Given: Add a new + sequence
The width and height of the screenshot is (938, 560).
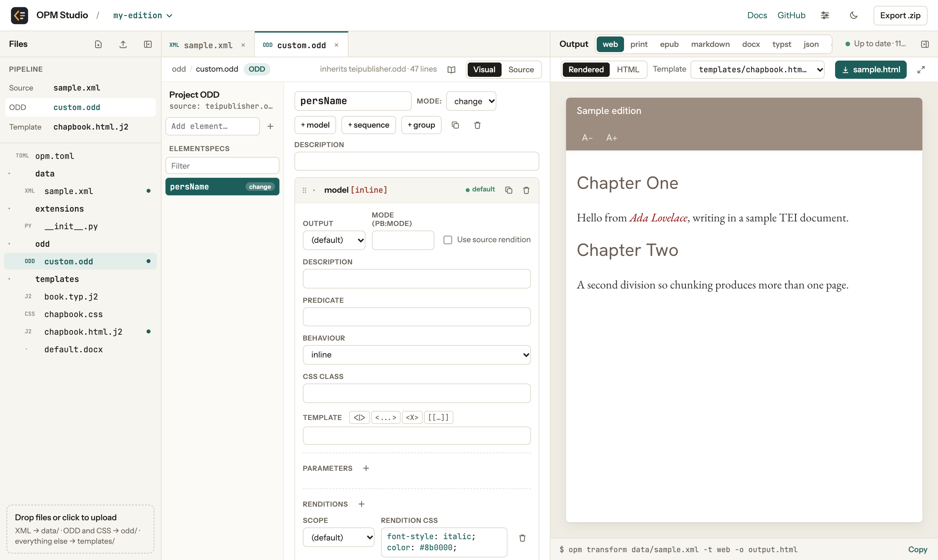Looking at the screenshot, I should pos(368,125).
